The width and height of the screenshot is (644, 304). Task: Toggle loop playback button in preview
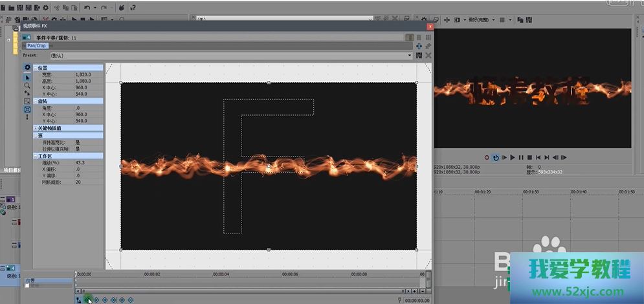coord(496,157)
